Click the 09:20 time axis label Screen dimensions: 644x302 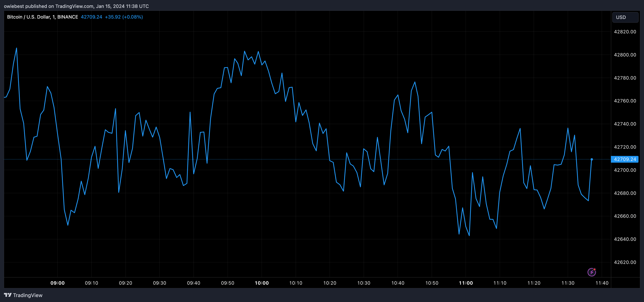point(125,283)
